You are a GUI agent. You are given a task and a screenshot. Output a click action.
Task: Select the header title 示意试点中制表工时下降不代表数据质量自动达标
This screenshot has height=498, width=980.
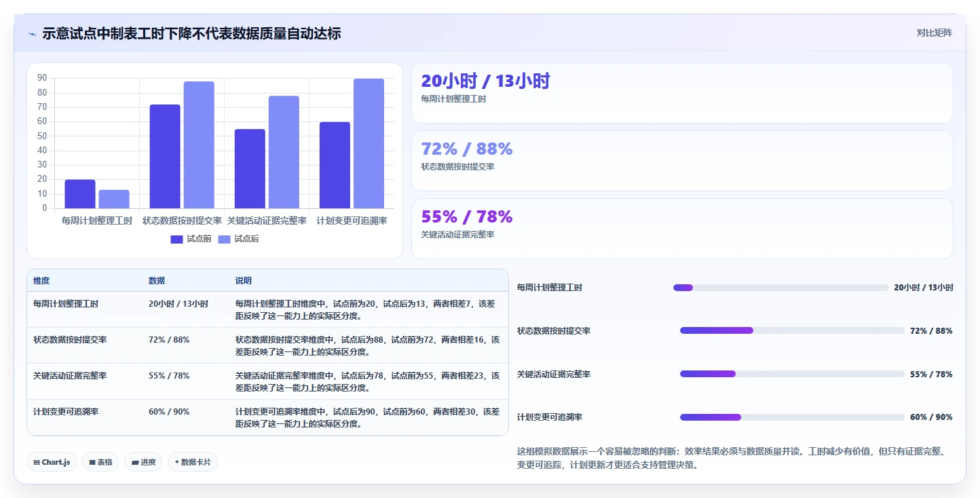tap(191, 33)
